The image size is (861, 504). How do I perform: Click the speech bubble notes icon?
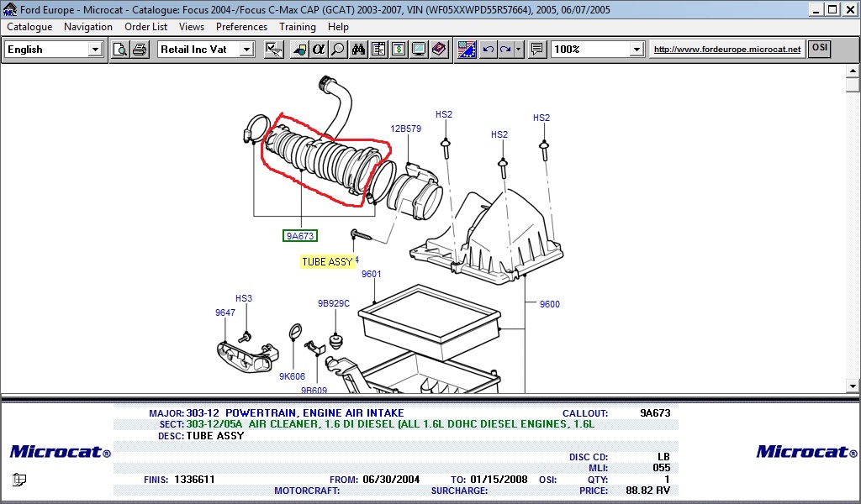coord(537,50)
